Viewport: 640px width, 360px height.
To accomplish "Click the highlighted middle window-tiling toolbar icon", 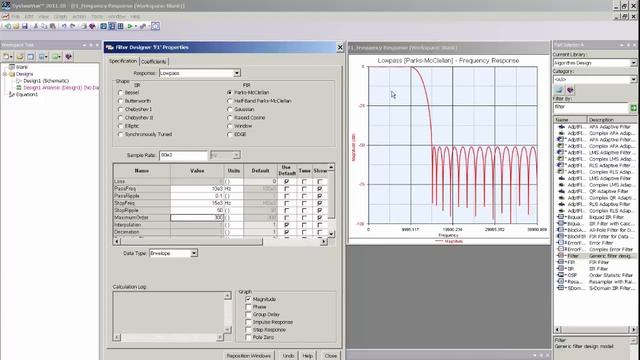I will click(112, 26).
